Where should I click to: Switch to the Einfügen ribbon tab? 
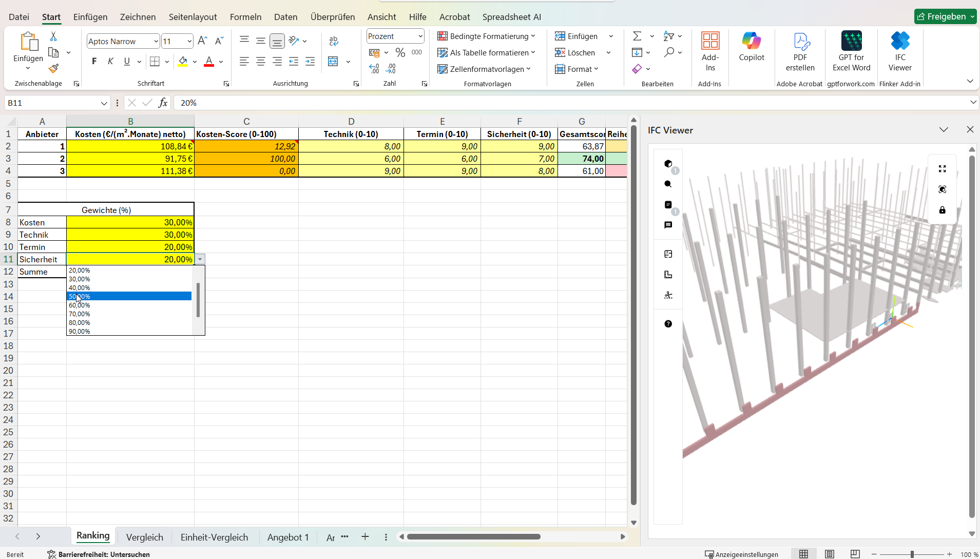[x=90, y=17]
